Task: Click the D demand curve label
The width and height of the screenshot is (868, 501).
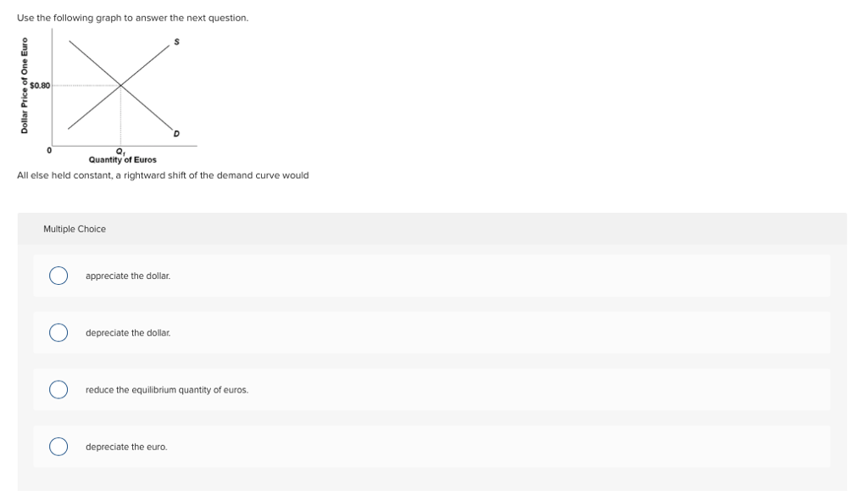Action: [176, 133]
